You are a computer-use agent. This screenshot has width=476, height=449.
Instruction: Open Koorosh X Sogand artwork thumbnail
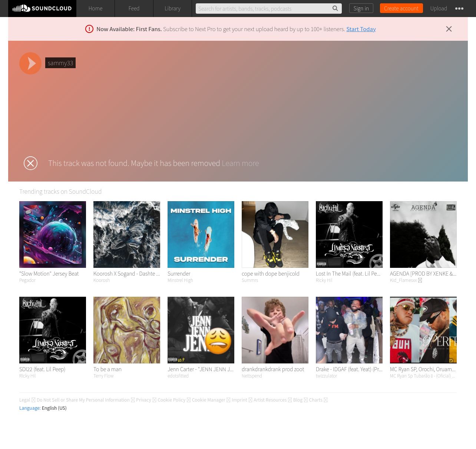click(x=127, y=235)
